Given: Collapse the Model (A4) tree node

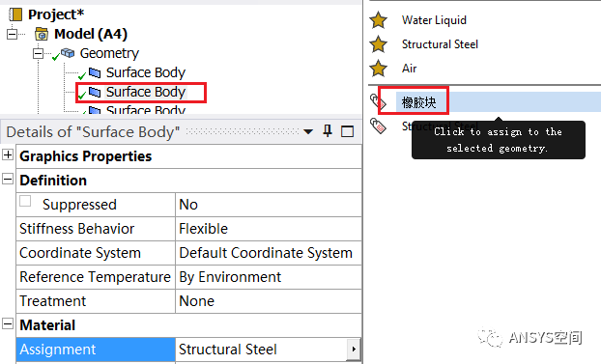Looking at the screenshot, I should coord(13,34).
